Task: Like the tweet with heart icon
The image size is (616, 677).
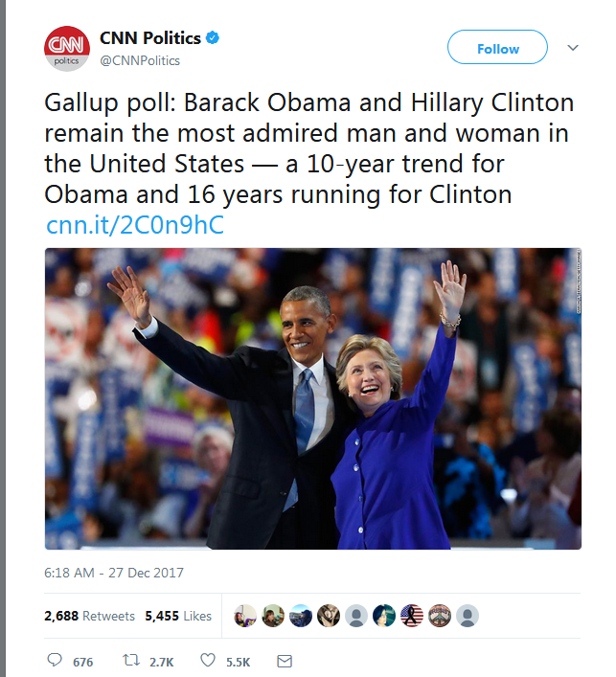Action: tap(207, 661)
